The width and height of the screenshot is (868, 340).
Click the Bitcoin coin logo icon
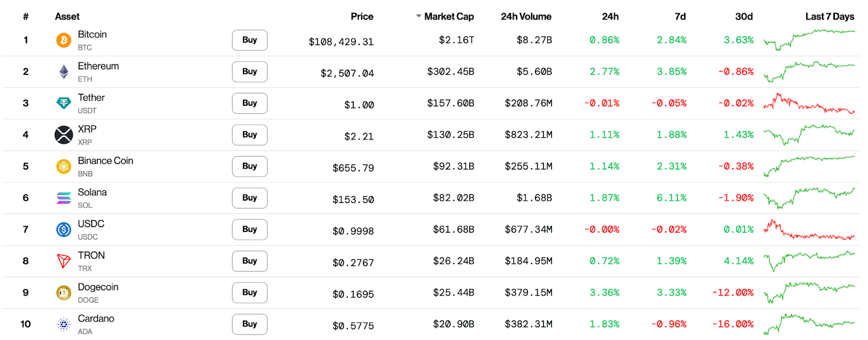click(x=63, y=40)
